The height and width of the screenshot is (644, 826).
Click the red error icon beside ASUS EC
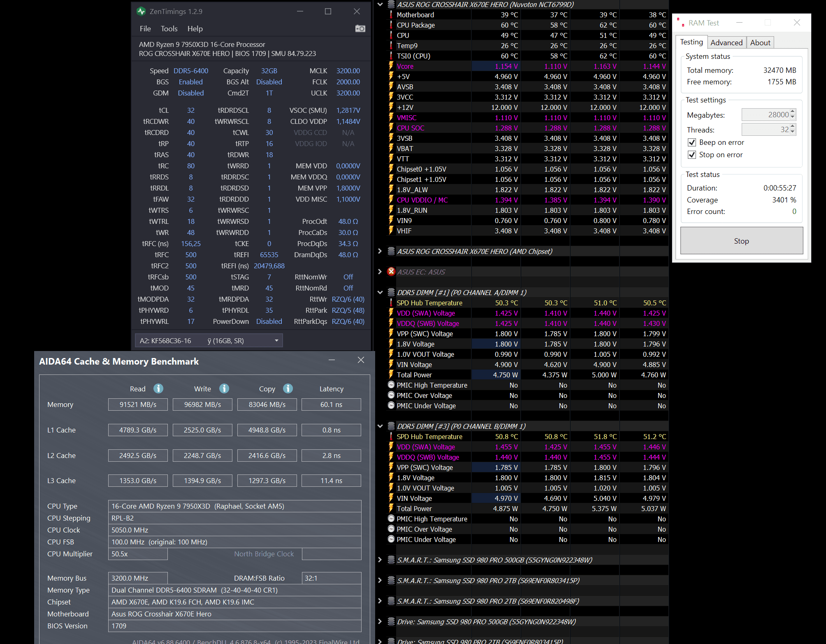click(391, 272)
